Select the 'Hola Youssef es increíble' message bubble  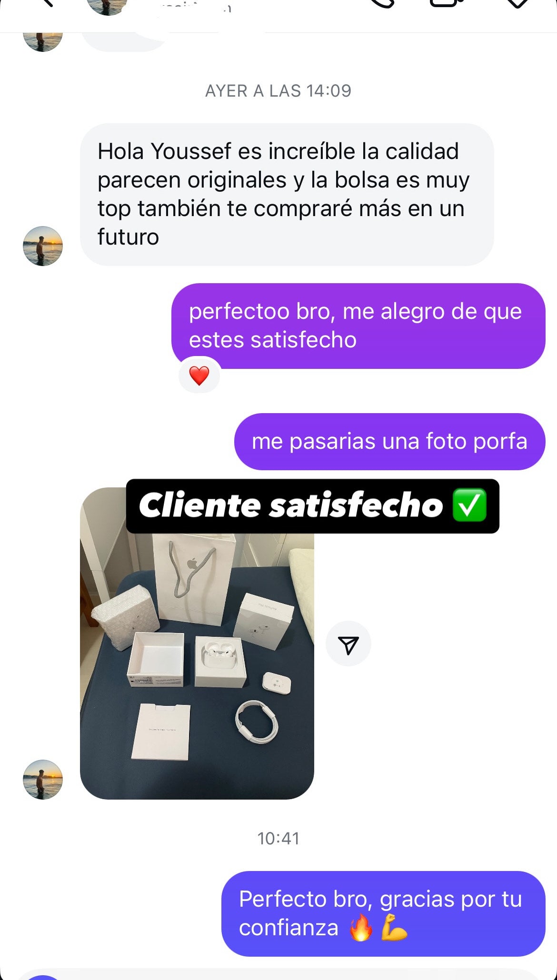tap(287, 194)
